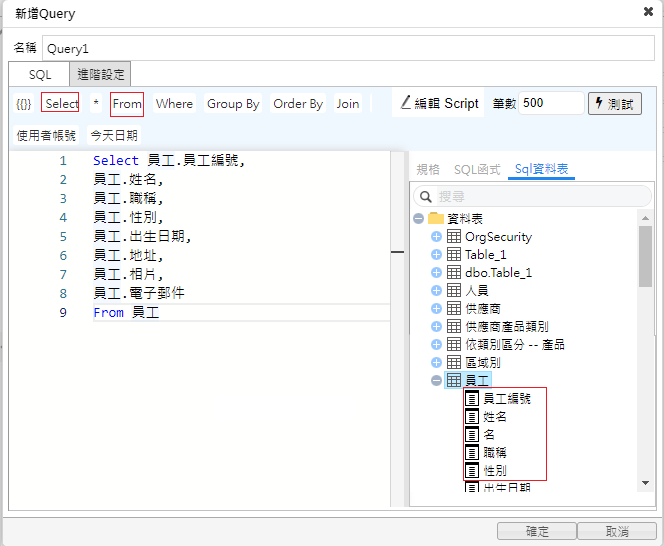Click the 性別 column icon
The height and width of the screenshot is (546, 664).
(x=472, y=471)
